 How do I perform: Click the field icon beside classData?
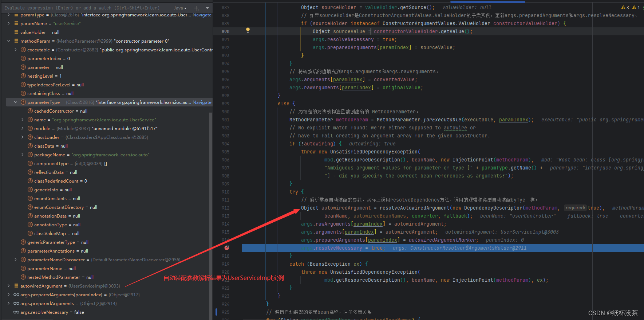pos(30,146)
